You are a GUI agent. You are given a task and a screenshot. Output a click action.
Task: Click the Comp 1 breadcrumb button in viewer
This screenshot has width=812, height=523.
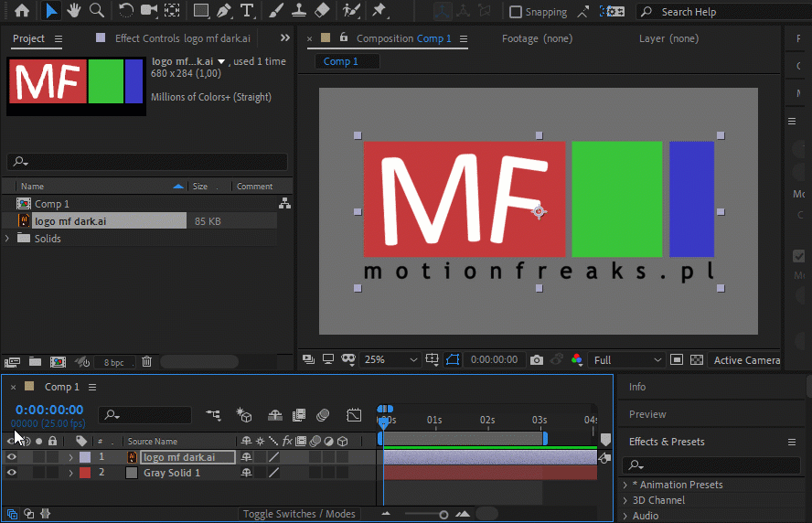347,61
